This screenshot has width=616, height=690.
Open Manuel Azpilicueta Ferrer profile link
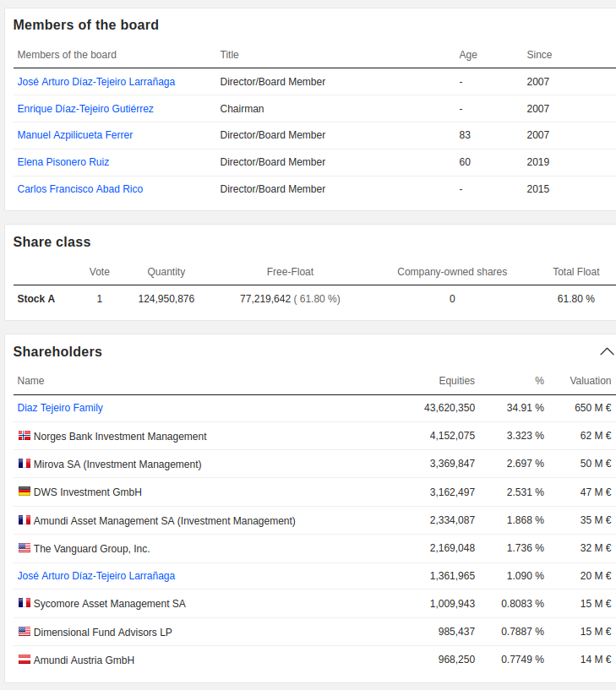click(75, 135)
